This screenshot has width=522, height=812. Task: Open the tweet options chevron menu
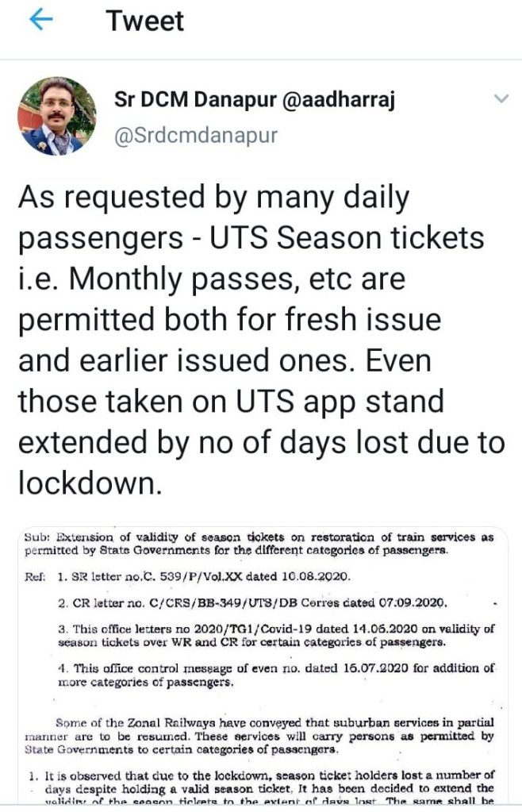coord(501,98)
